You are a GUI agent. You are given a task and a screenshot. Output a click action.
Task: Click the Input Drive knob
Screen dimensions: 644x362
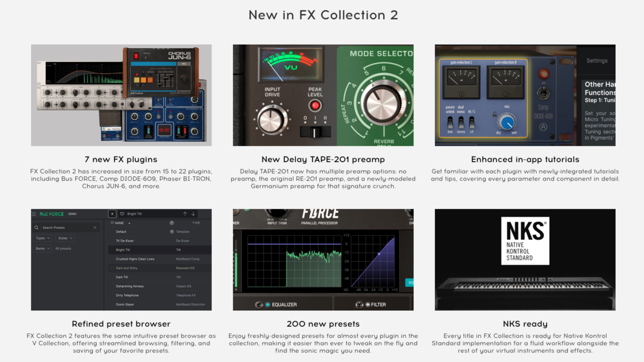272,119
